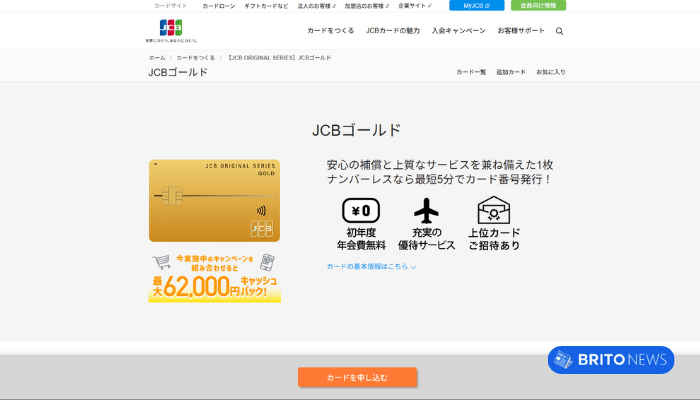Click the shopping cart campaign icon
The image size is (700, 400).
click(x=160, y=263)
